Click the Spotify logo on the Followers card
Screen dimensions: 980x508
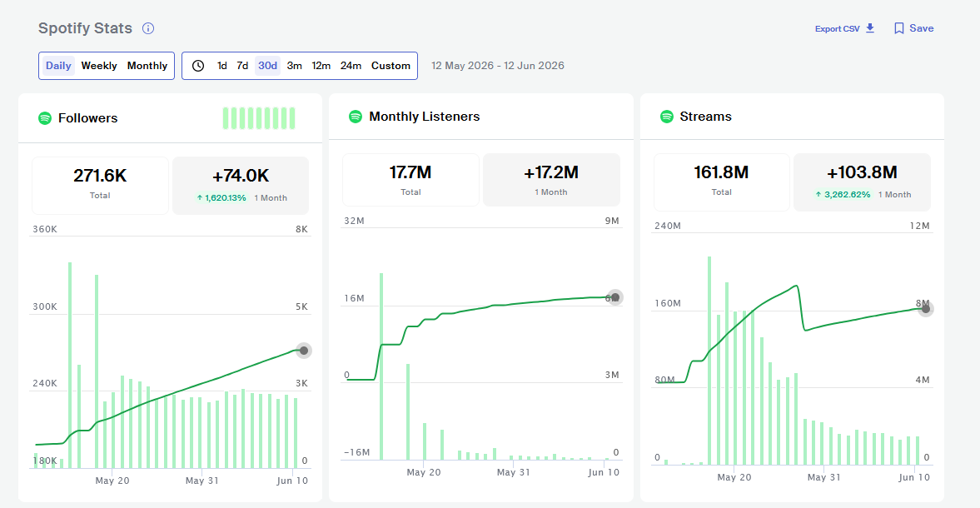[45, 118]
